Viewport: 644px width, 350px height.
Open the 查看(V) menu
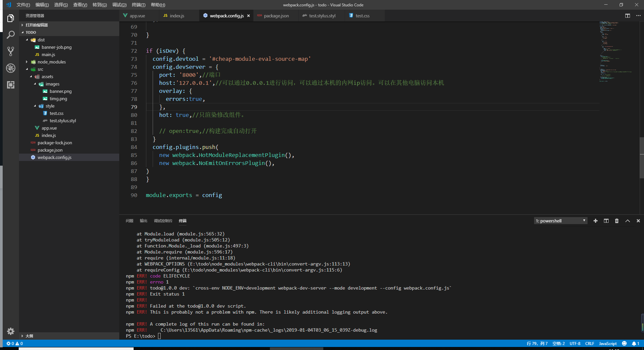pyautogui.click(x=80, y=5)
